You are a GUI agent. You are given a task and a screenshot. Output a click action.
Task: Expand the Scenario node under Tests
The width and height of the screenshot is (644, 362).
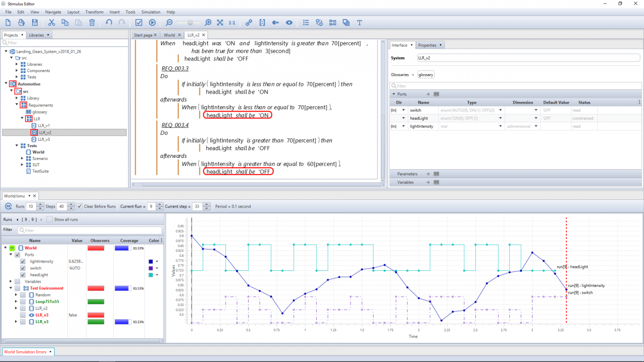[22, 158]
